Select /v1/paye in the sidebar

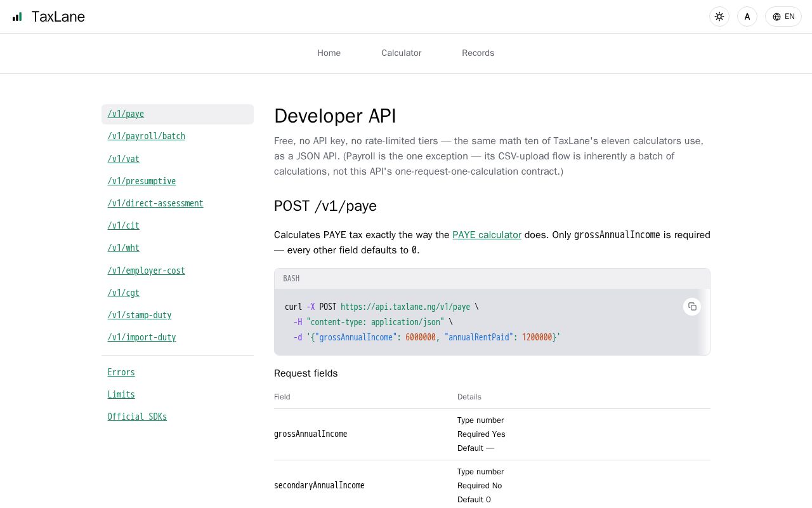click(x=178, y=114)
